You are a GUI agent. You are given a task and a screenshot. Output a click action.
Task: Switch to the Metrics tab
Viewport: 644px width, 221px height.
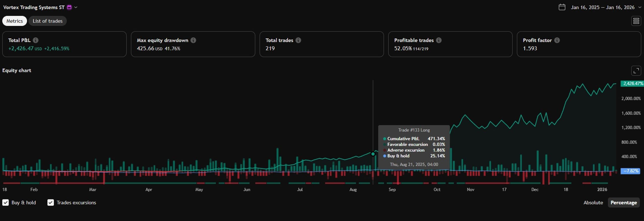point(15,21)
